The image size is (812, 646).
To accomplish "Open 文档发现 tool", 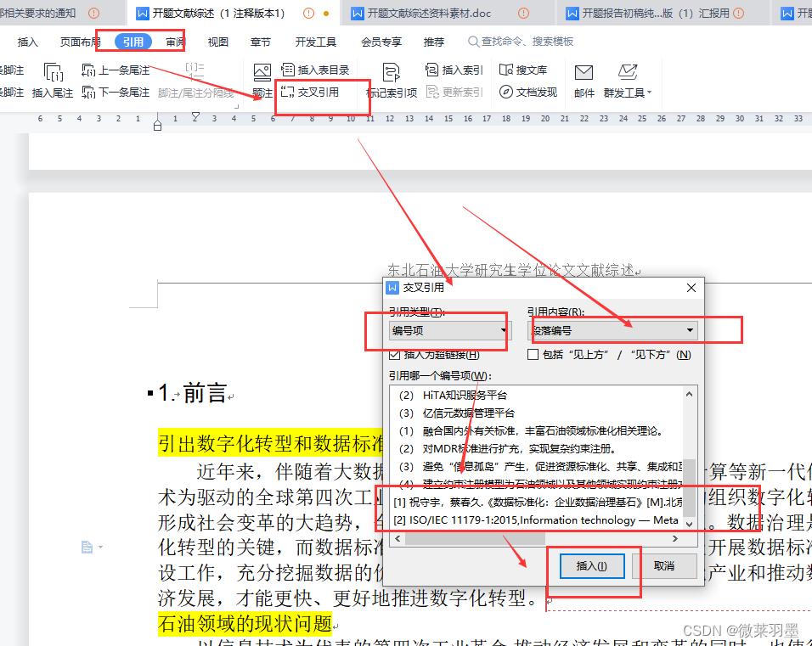I will [528, 93].
